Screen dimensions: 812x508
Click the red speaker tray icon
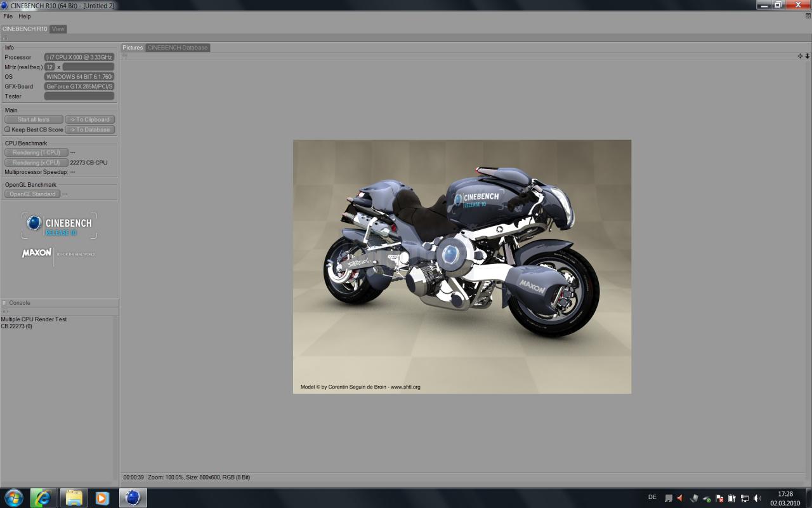pyautogui.click(x=681, y=498)
